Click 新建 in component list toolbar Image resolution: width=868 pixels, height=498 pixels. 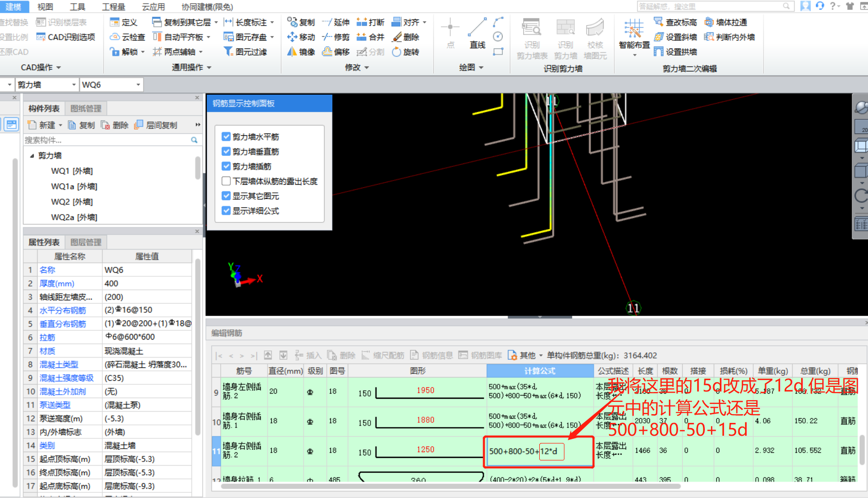click(x=45, y=125)
